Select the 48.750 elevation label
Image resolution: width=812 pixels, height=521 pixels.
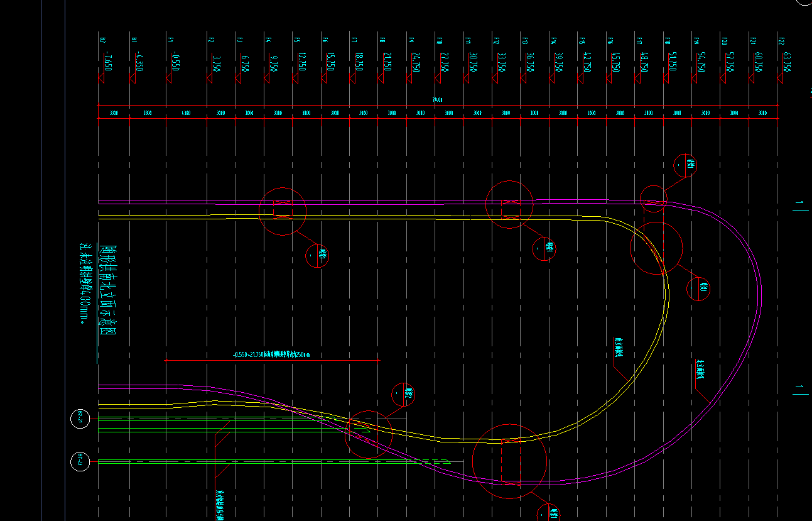click(x=644, y=62)
